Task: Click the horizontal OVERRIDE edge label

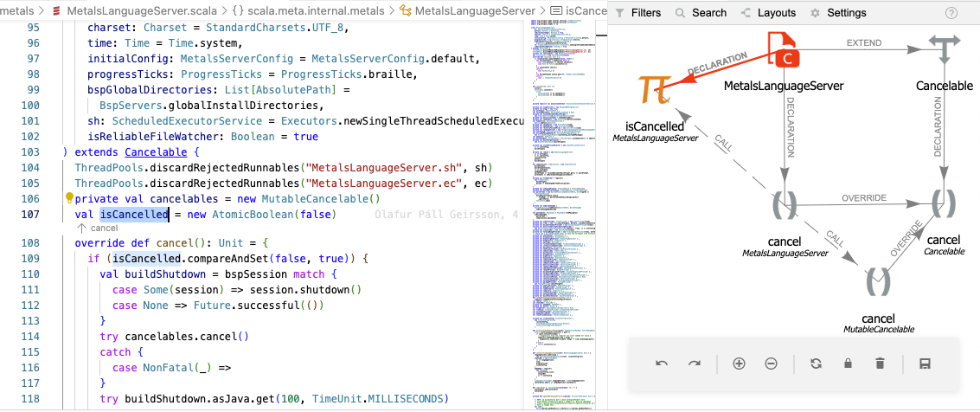Action: click(864, 197)
